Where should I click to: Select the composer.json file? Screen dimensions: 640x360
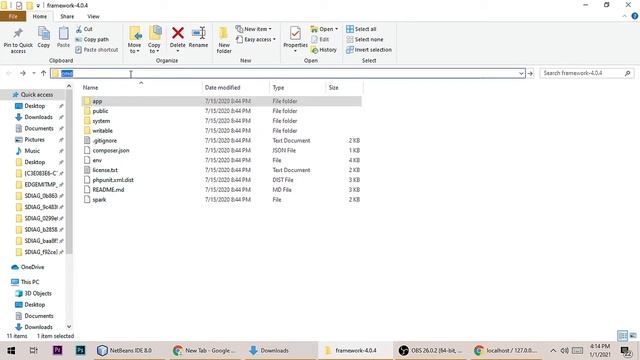coord(221,150)
